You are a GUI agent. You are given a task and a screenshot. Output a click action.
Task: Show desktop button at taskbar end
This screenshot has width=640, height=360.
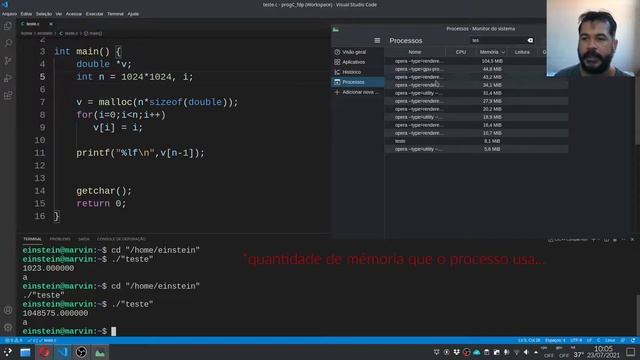(x=631, y=352)
